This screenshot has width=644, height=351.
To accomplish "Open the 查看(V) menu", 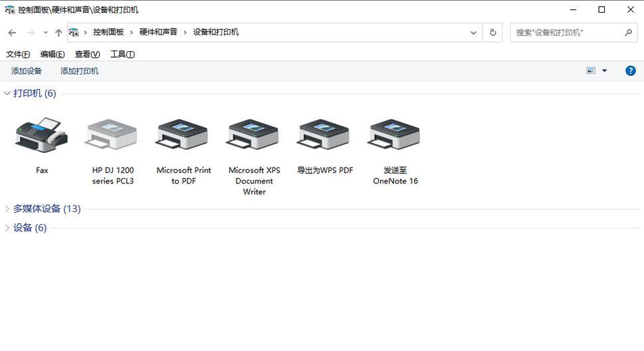I will [x=88, y=55].
